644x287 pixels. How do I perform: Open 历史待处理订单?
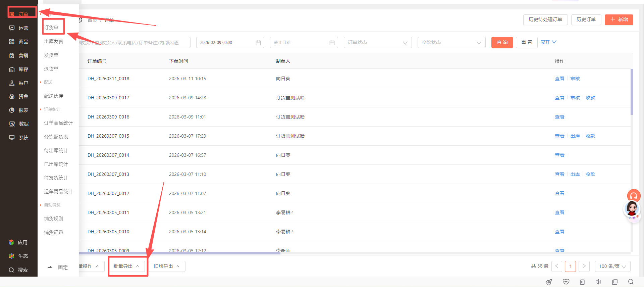(x=545, y=20)
